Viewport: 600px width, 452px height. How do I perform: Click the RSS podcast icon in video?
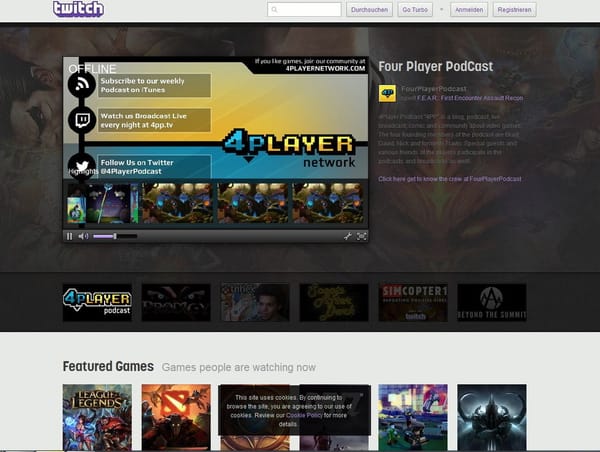[82, 85]
